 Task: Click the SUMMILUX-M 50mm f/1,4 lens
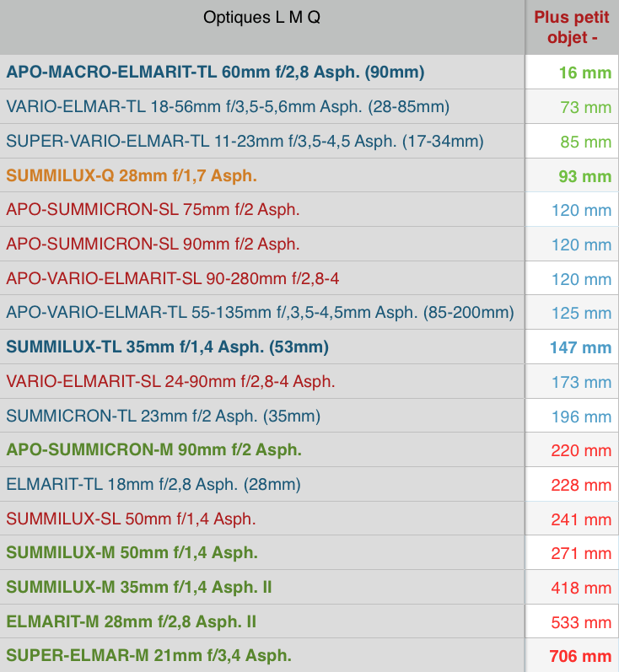(x=132, y=552)
